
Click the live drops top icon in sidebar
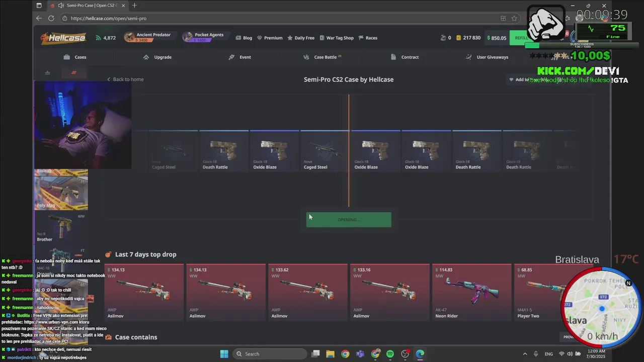(x=47, y=72)
